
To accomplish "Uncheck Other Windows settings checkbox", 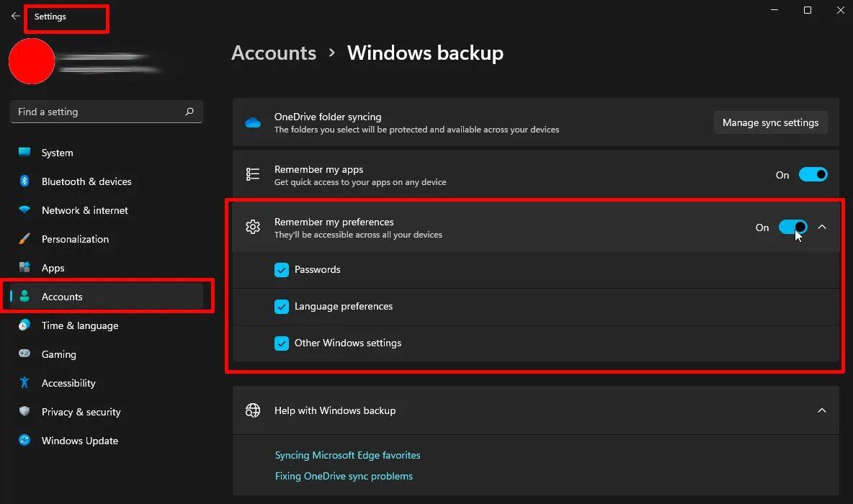I will (282, 343).
